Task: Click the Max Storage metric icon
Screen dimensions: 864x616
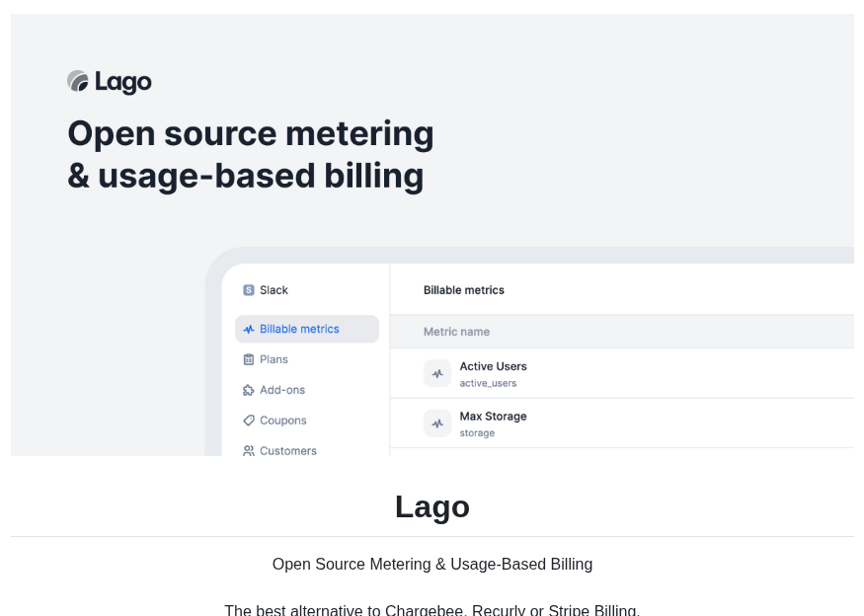Action: [437, 423]
